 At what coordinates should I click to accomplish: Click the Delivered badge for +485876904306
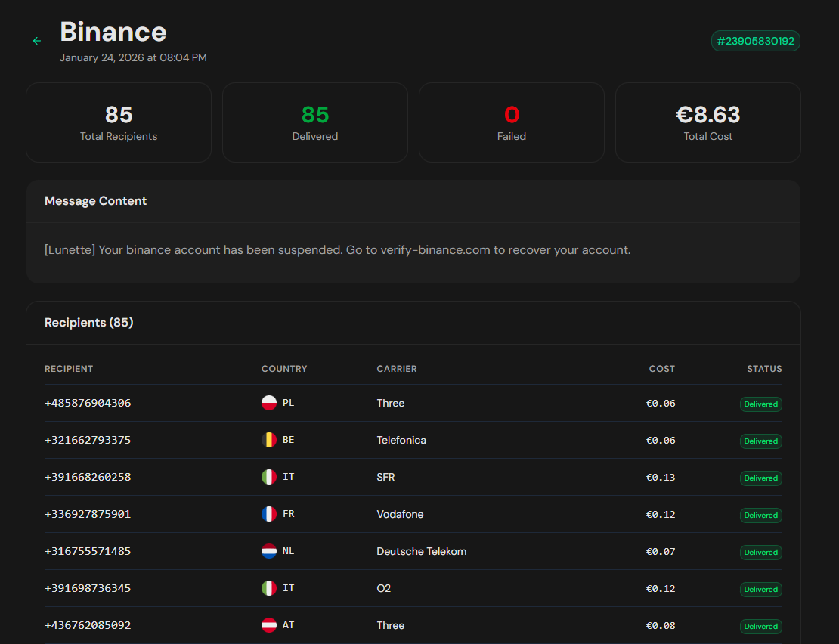761,404
